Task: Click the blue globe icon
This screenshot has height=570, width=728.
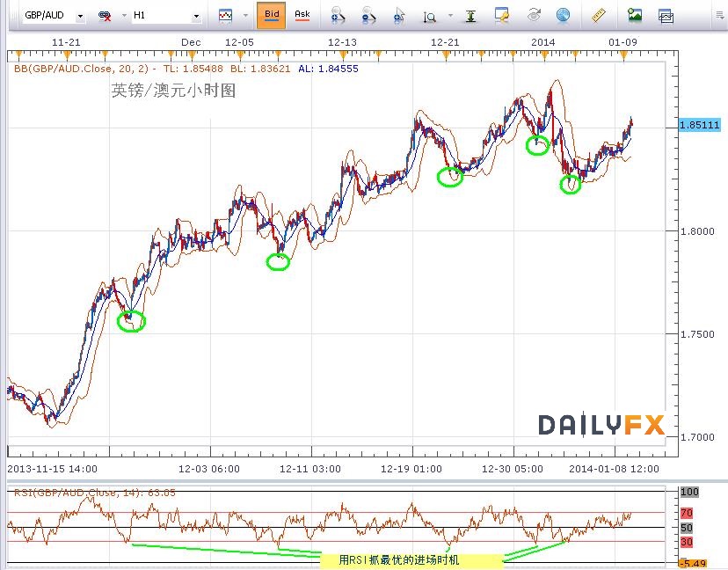Action: [x=563, y=15]
